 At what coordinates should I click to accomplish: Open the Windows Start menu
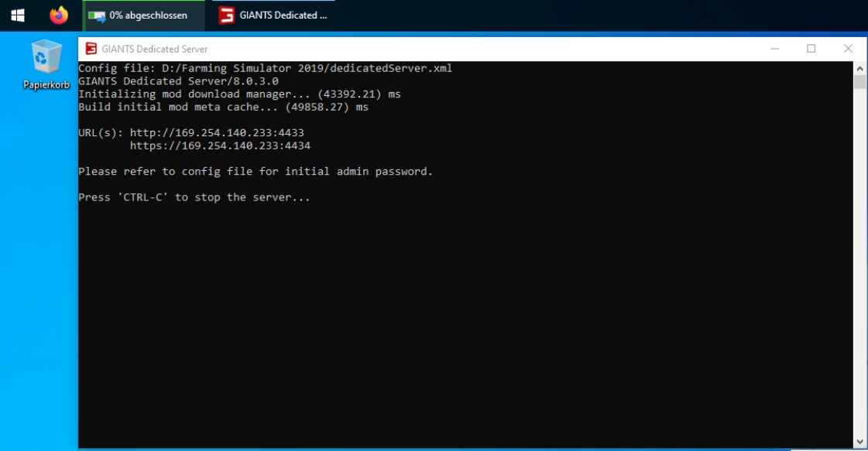18,15
